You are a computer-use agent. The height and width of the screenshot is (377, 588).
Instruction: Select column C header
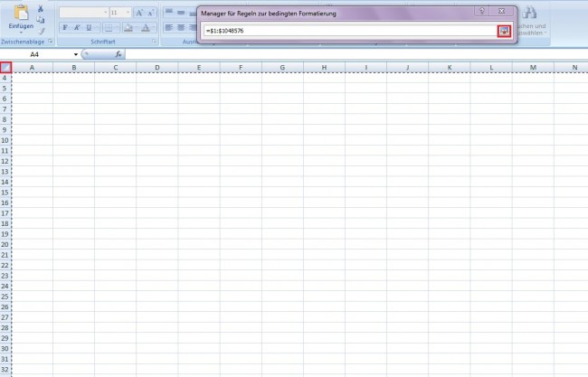[x=116, y=68]
